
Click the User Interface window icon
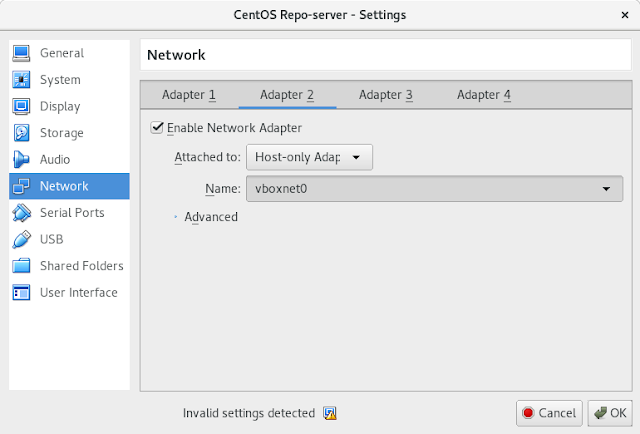[21, 292]
